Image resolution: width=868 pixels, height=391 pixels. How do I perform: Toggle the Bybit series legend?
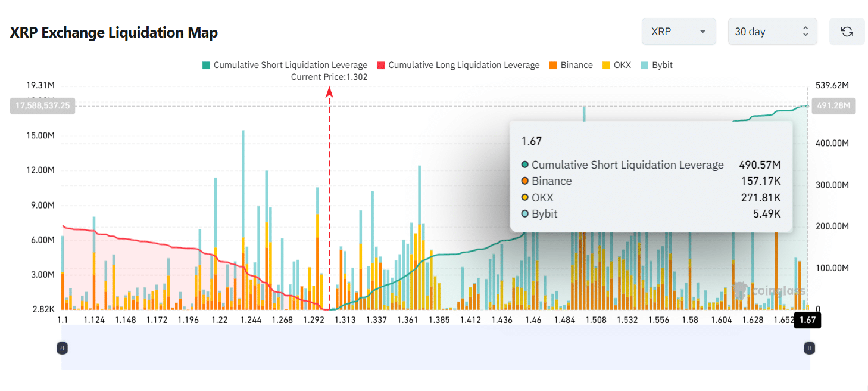tap(656, 65)
